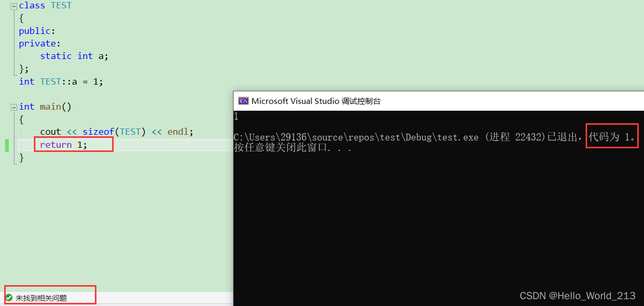Image resolution: width=644 pixels, height=306 pixels.
Task: Click the debug console window icon
Action: (243, 101)
